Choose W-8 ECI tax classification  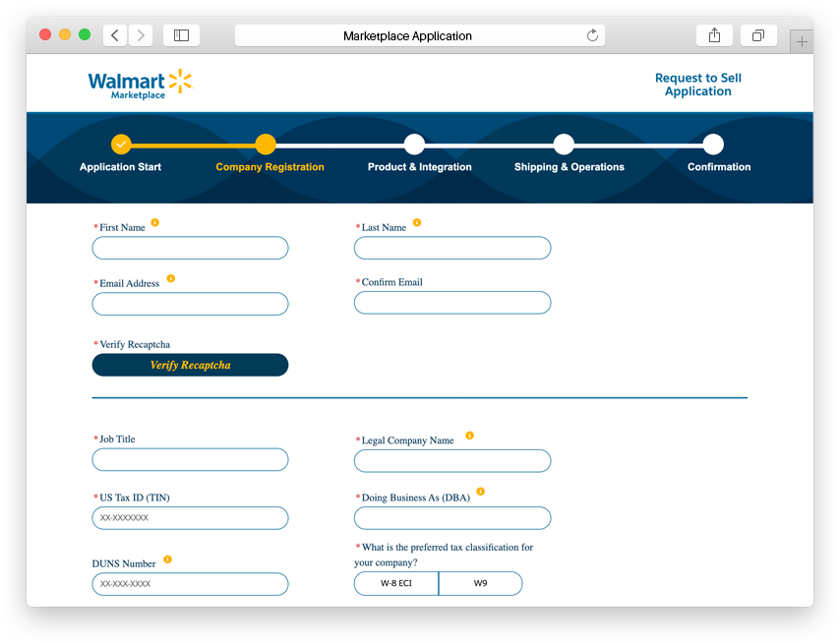[396, 583]
